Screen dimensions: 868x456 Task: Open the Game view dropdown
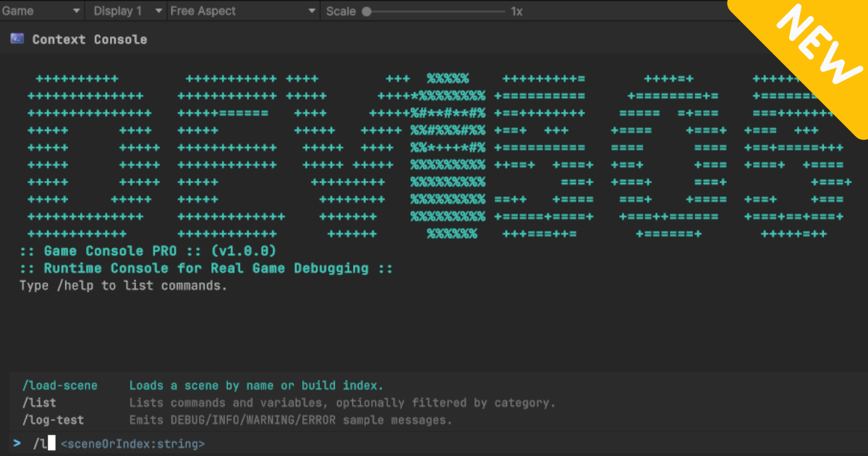tap(41, 11)
